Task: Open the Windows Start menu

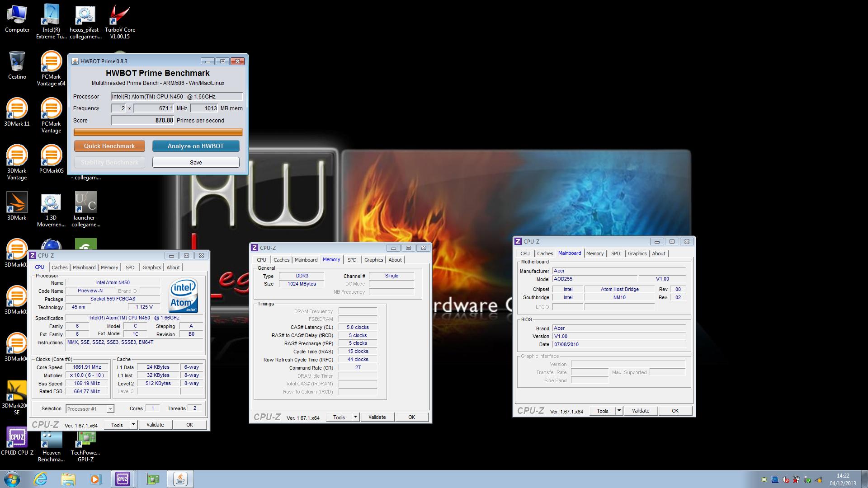Action: (12, 479)
